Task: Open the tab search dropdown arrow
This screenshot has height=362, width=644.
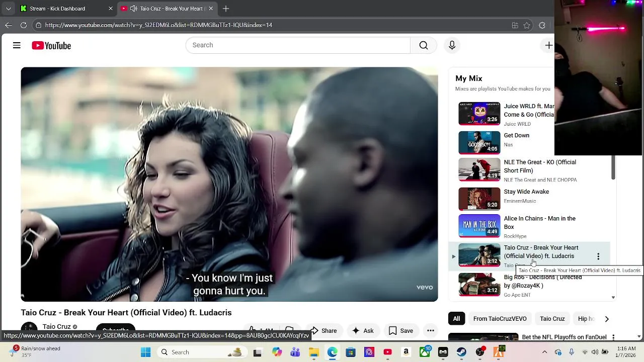Action: 8,9
